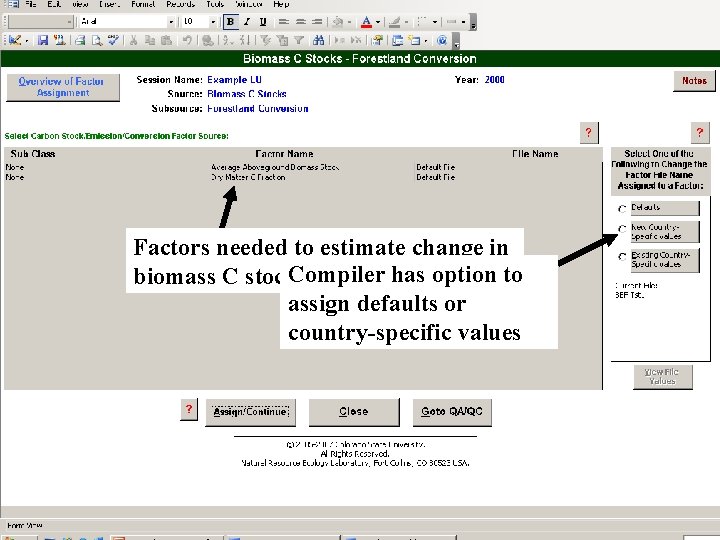Center align text
The width and height of the screenshot is (720, 540).
click(300, 22)
